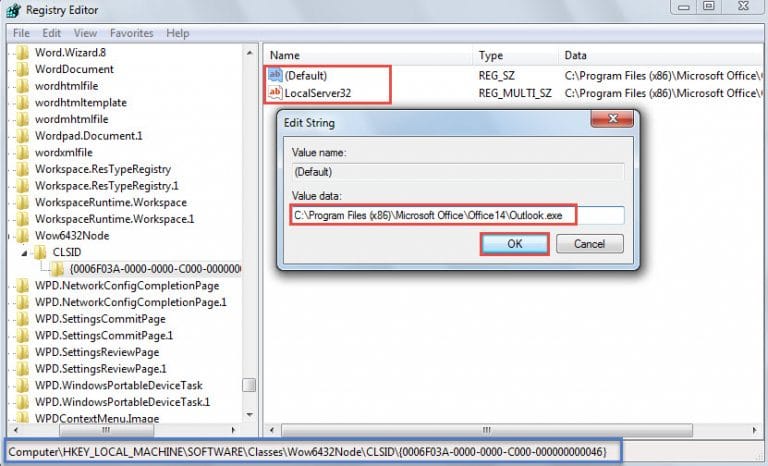Click the Value data input field

(x=457, y=215)
